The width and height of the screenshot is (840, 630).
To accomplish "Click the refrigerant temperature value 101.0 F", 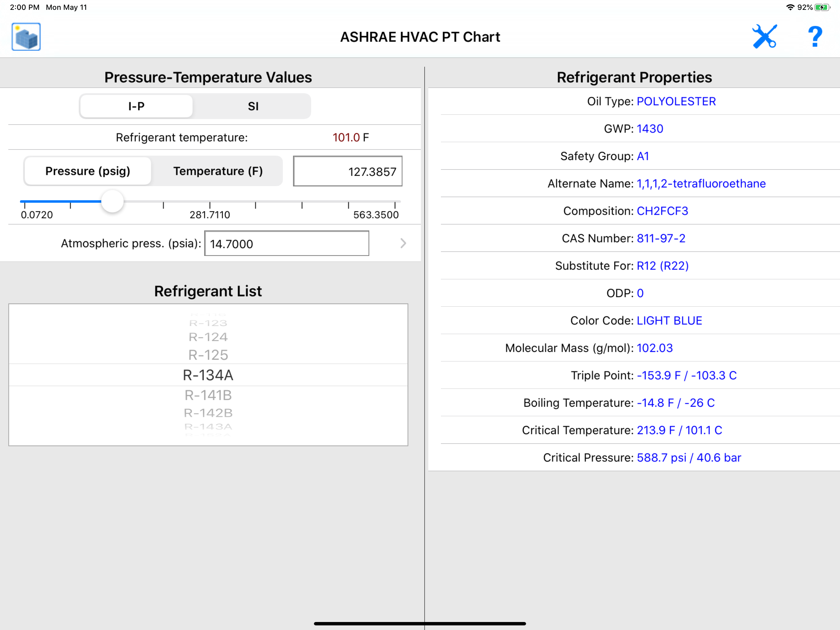I will pos(351,138).
